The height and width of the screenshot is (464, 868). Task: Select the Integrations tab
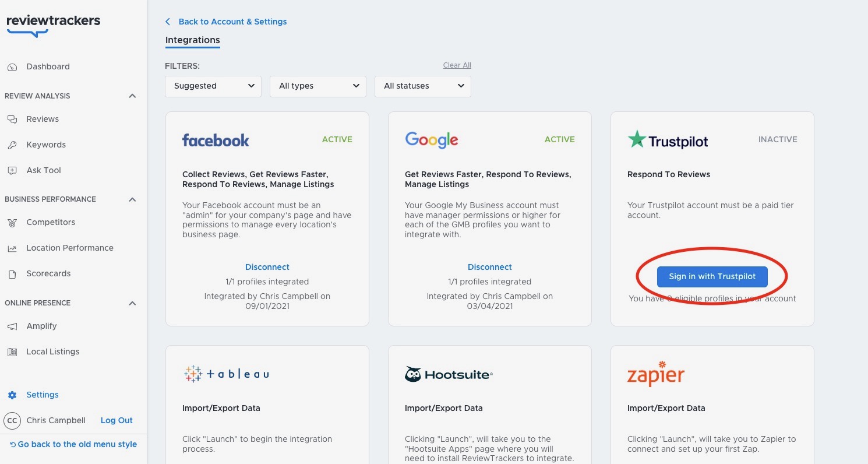click(x=193, y=40)
